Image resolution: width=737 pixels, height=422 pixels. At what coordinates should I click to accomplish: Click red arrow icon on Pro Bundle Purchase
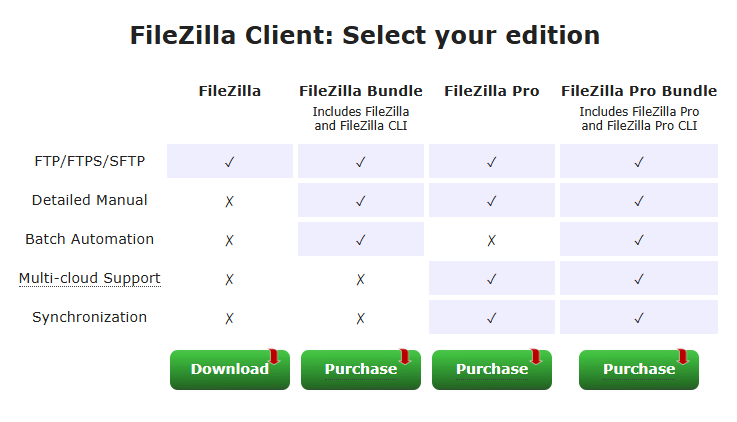click(682, 357)
